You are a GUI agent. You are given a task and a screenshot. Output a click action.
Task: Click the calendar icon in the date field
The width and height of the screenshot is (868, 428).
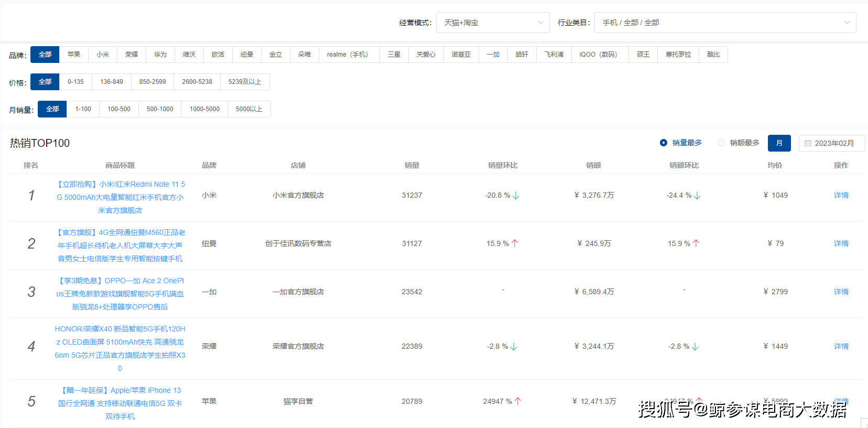point(808,143)
